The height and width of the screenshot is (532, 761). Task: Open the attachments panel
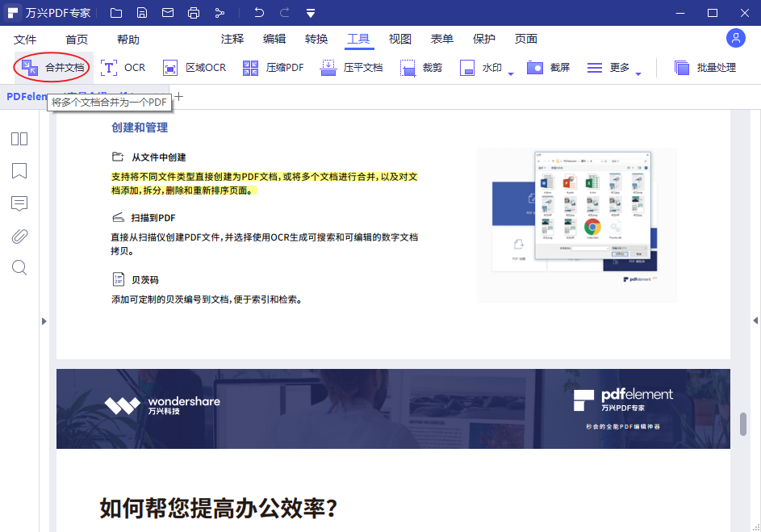pos(19,236)
